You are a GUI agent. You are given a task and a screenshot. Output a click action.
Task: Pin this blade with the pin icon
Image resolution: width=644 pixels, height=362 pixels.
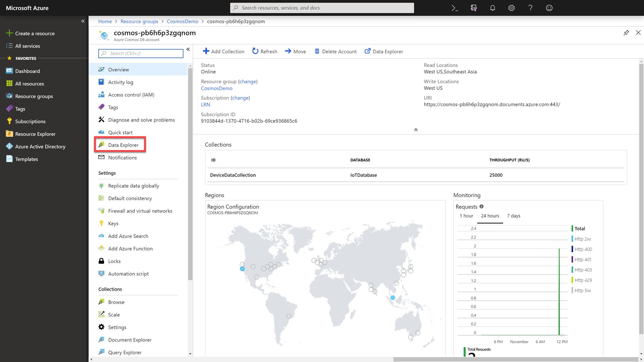tap(626, 33)
